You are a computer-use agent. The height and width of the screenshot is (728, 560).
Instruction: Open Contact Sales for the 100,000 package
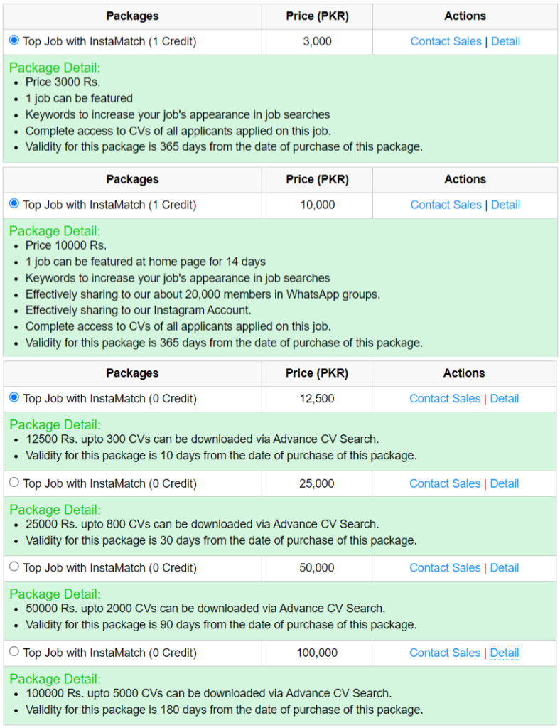[445, 652]
